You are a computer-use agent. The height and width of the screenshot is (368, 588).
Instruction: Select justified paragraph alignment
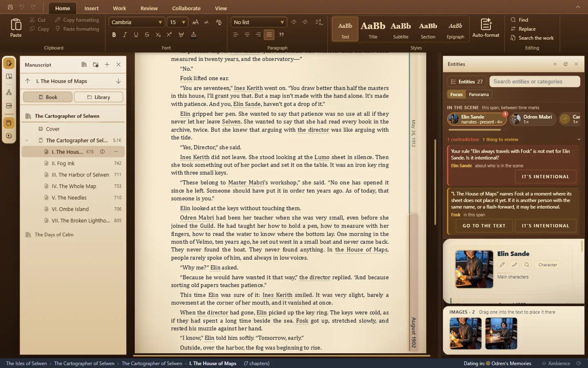269,35
